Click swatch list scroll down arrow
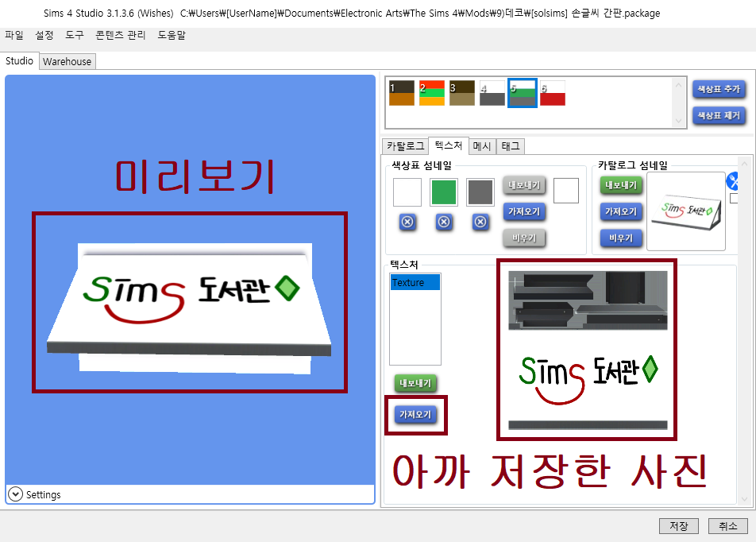This screenshot has height=542, width=756. (x=678, y=121)
